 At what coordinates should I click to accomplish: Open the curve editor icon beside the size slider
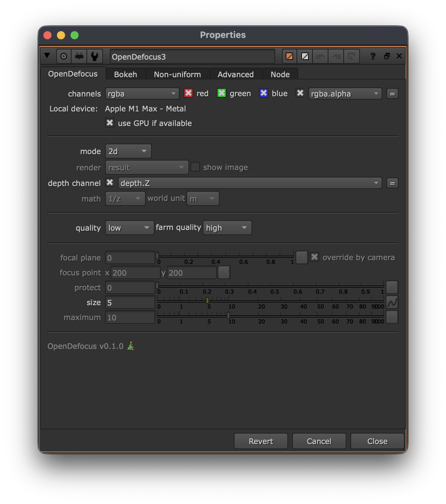392,302
